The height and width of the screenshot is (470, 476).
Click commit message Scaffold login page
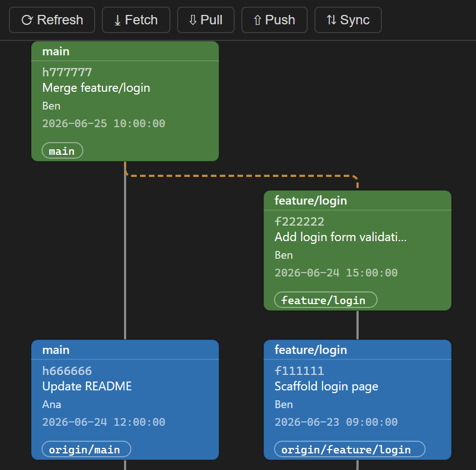click(327, 387)
